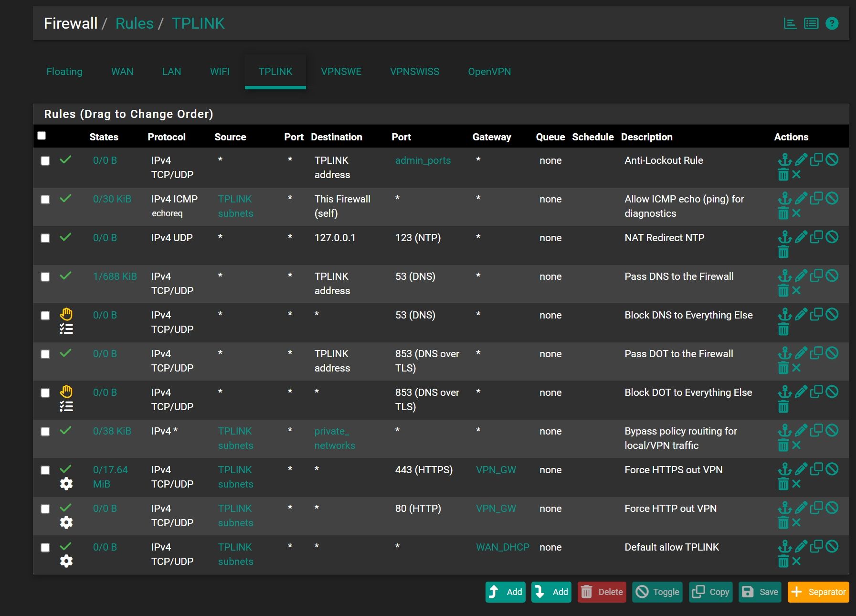Disable the Anti-Lockout Rule
The width and height of the screenshot is (856, 616).
pos(832,159)
